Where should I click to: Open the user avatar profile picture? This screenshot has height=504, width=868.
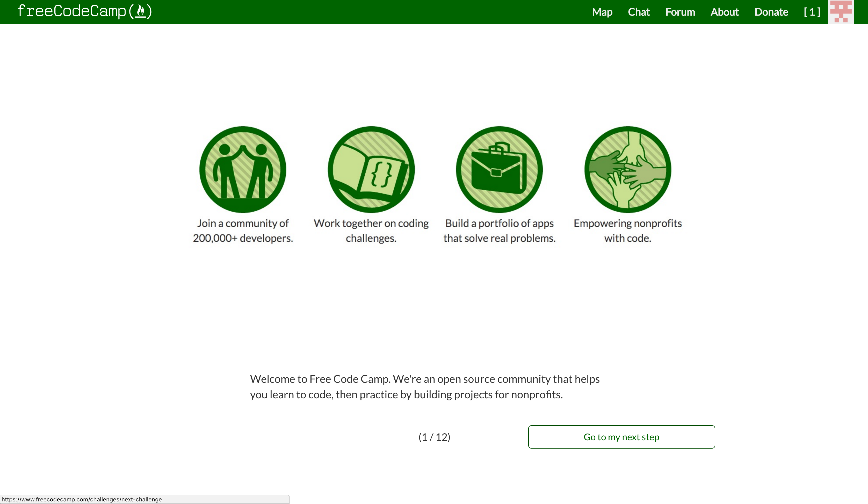pos(841,12)
